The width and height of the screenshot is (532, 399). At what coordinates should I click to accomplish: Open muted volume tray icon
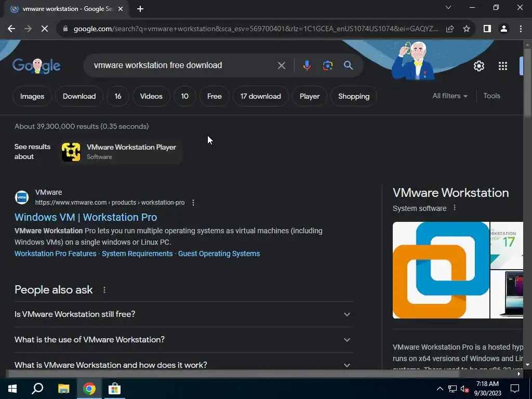[x=464, y=389]
